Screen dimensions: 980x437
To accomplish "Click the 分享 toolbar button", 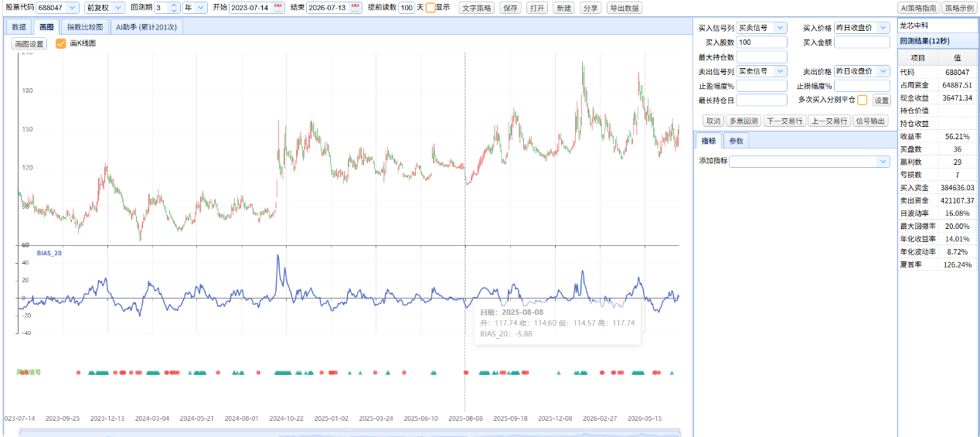I will point(590,8).
